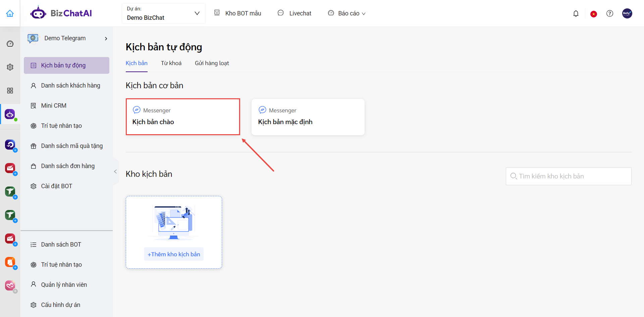Open Kho BOT mẫu
644x317 pixels.
238,13
